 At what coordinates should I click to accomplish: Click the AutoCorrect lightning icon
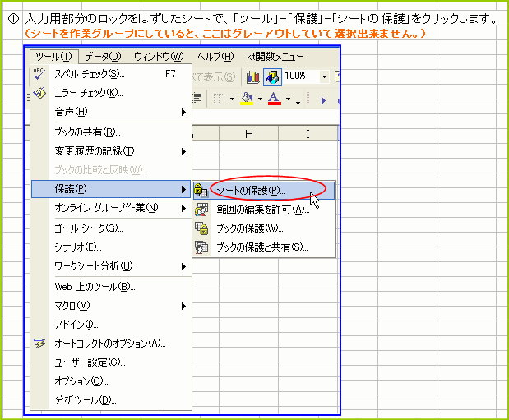point(39,343)
